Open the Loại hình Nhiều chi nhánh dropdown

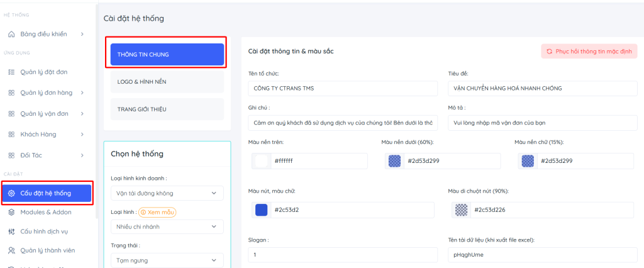click(x=167, y=226)
